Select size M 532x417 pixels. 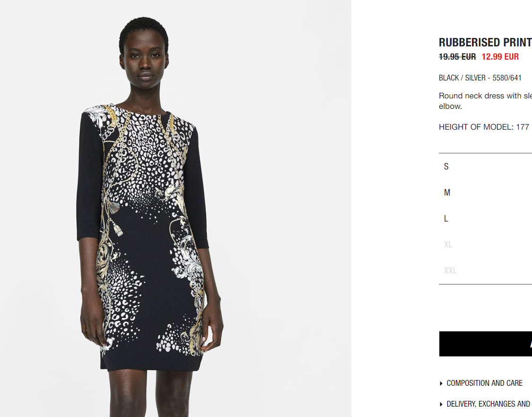485,193
